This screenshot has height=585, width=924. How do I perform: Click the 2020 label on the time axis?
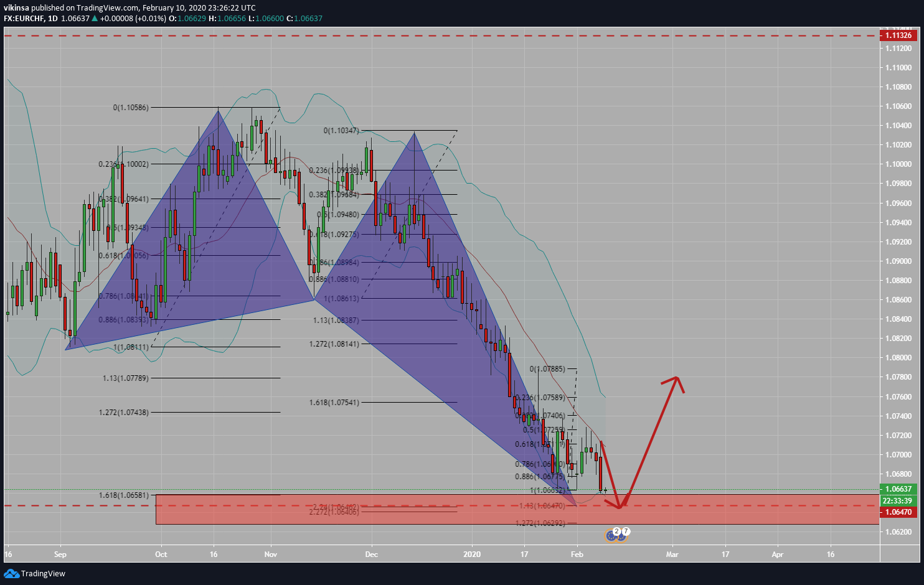click(472, 554)
